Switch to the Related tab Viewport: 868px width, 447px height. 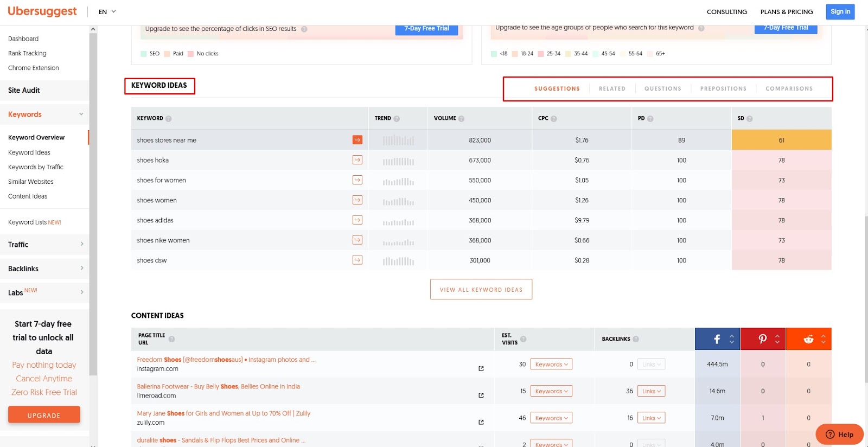point(612,89)
